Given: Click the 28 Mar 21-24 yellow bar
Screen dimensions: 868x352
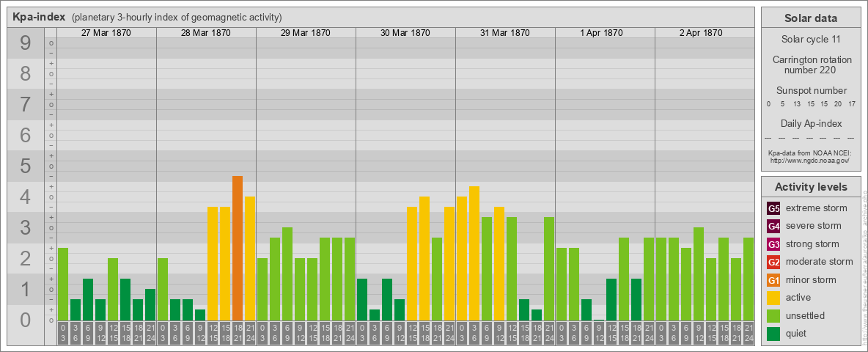Looking at the screenshot, I should 250,258.
